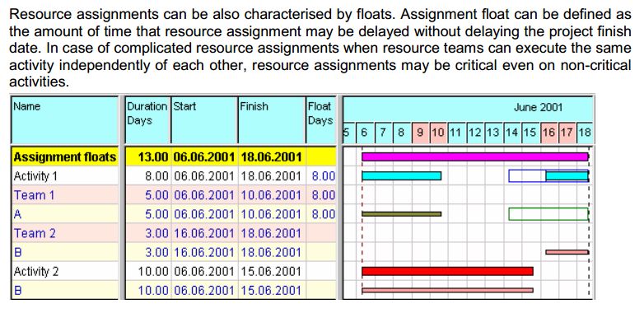Image resolution: width=644 pixels, height=313 pixels.
Task: Select Activity 1 cyan bar starting June 6
Action: point(401,175)
